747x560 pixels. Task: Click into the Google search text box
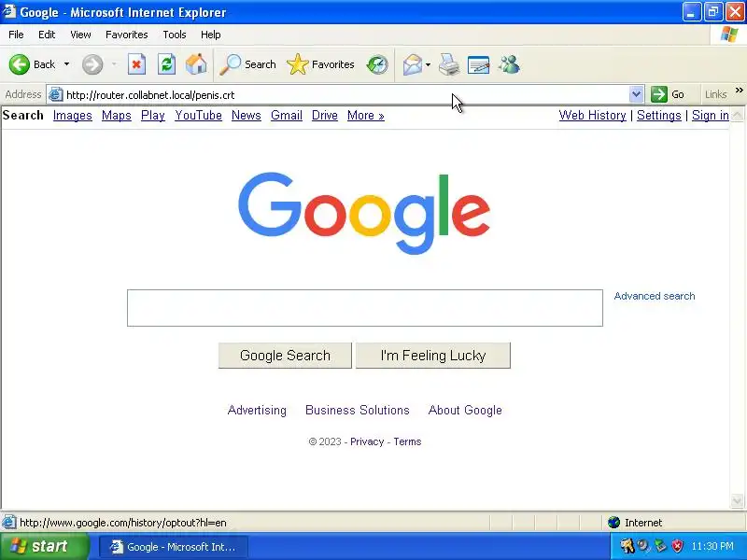pos(365,308)
